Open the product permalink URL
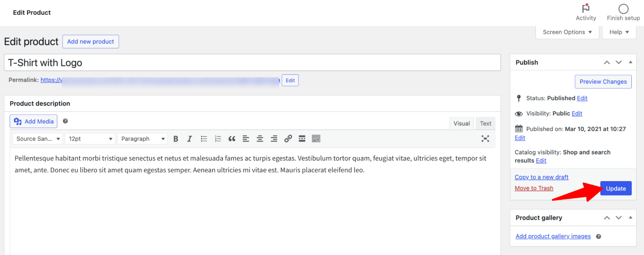This screenshot has width=644, height=255. (x=160, y=80)
